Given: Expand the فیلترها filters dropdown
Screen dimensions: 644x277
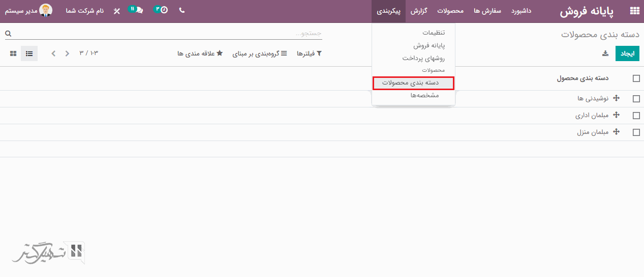Looking at the screenshot, I should [309, 53].
